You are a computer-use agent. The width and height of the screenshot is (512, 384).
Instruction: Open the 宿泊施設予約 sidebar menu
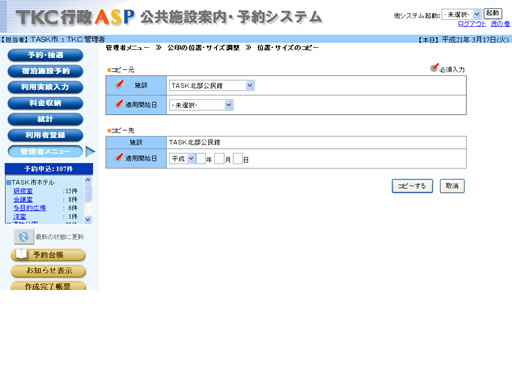[45, 71]
